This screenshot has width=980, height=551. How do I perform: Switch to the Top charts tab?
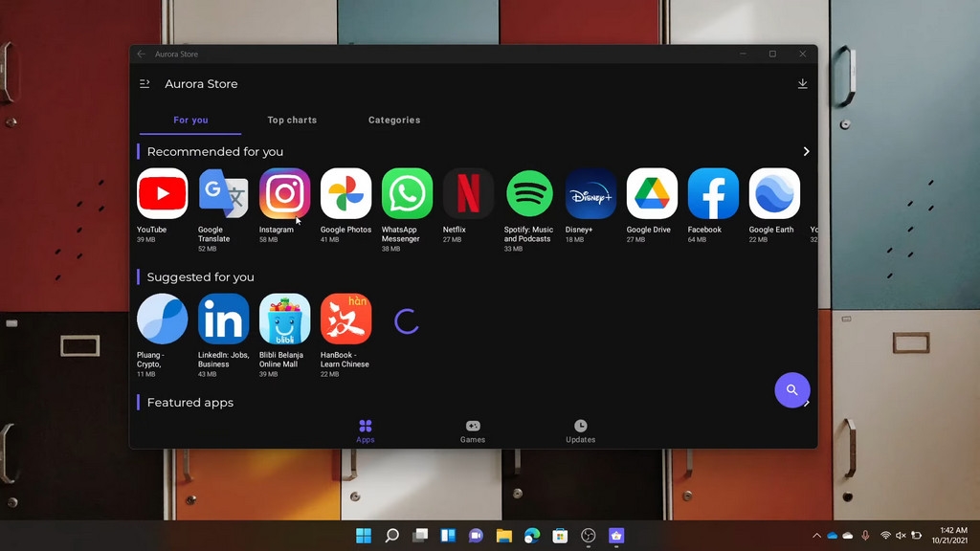coord(292,120)
